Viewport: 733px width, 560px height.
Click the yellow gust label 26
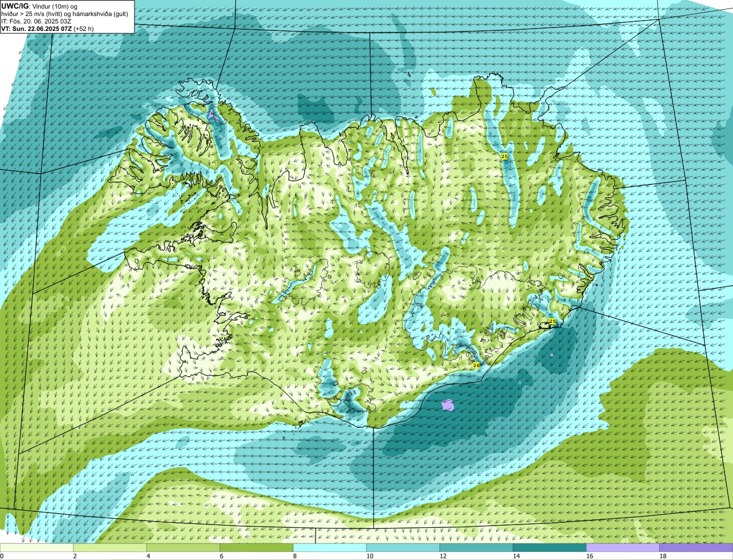476,365
